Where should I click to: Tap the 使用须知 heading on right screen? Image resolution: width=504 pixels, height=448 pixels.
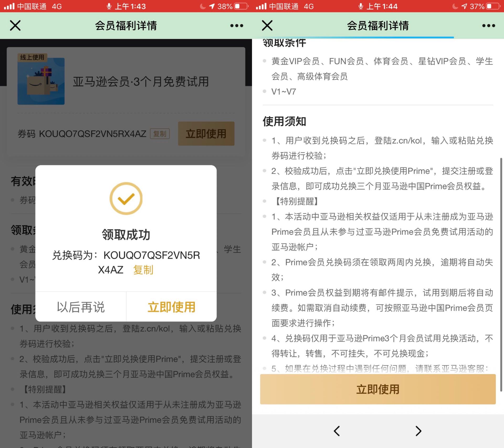coord(284,121)
